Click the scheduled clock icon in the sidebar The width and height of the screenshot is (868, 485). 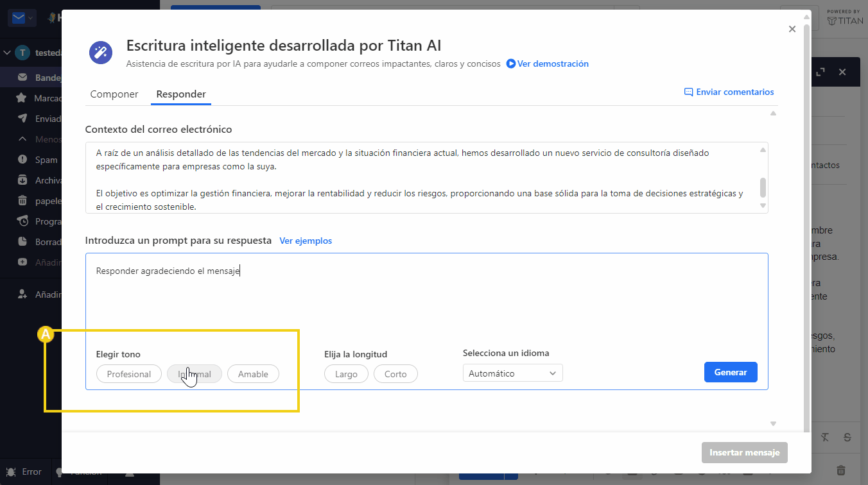(22, 221)
